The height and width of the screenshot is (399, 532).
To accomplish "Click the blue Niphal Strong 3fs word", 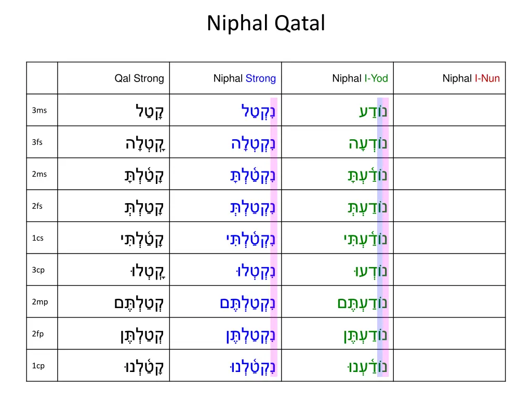I will pyautogui.click(x=253, y=143).
